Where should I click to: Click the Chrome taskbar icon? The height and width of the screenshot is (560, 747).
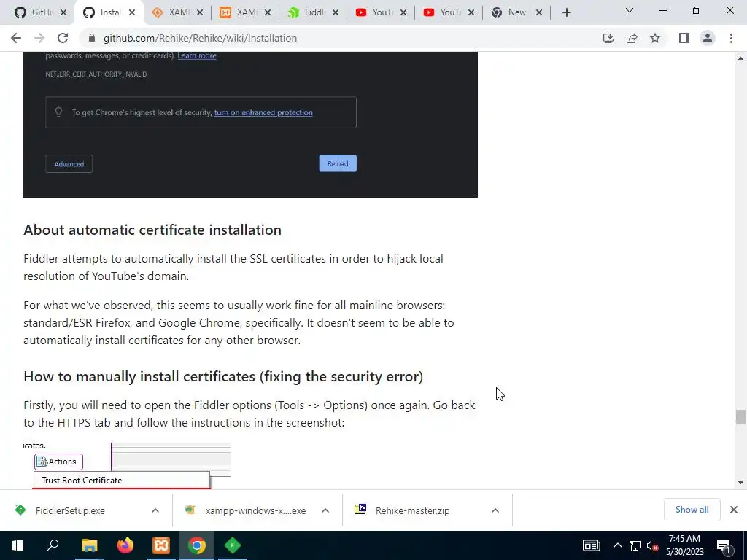197,545
